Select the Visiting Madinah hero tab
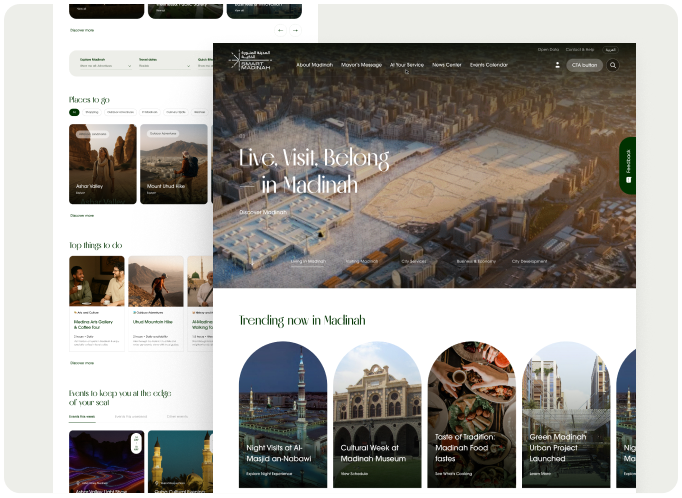 (x=362, y=261)
